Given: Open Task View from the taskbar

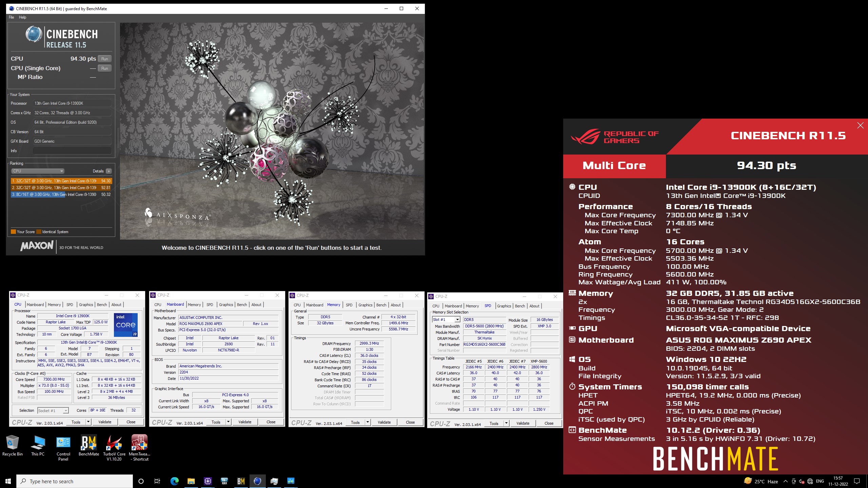Looking at the screenshot, I should [157, 481].
